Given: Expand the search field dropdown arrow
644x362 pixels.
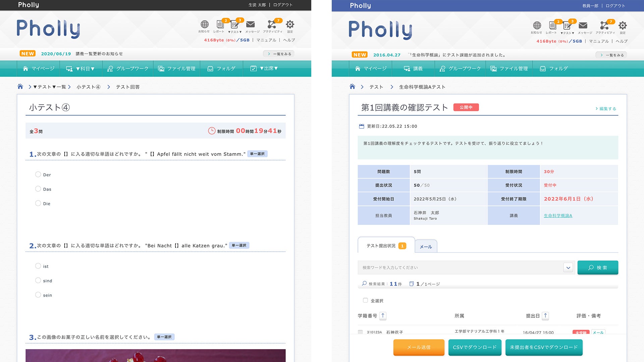Looking at the screenshot, I should point(568,267).
